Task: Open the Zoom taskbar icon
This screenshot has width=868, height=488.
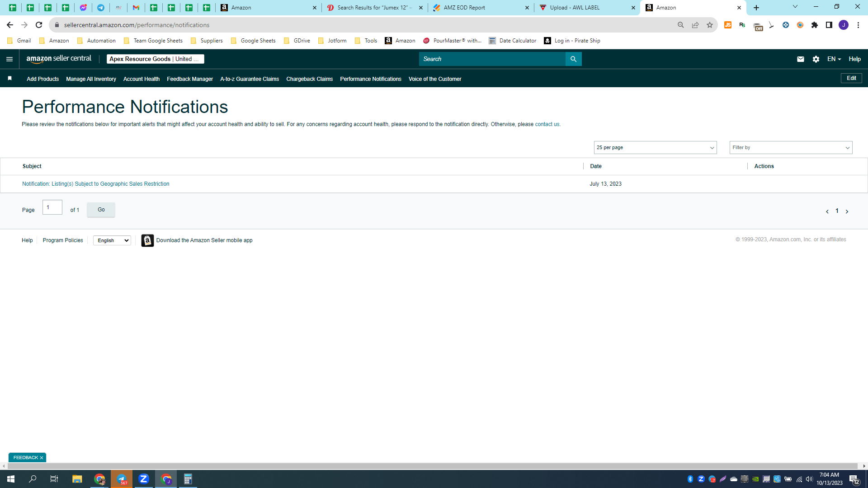Action: tap(144, 479)
